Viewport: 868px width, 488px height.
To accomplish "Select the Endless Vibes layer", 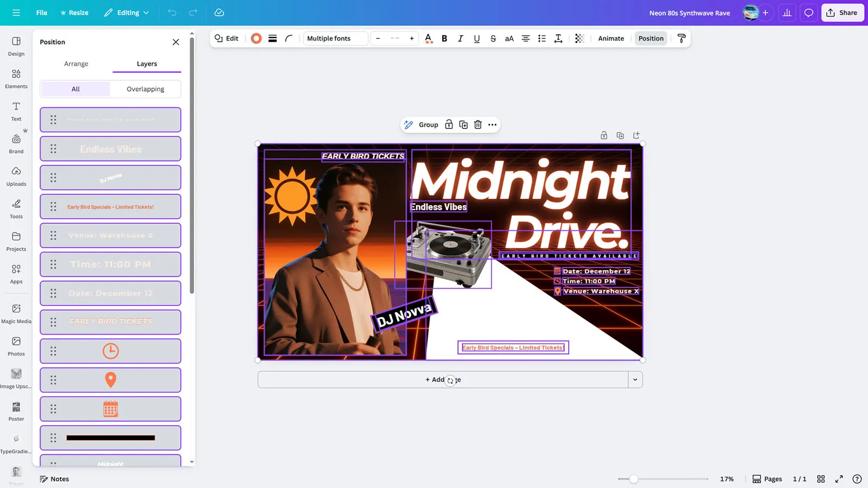I will pos(111,149).
